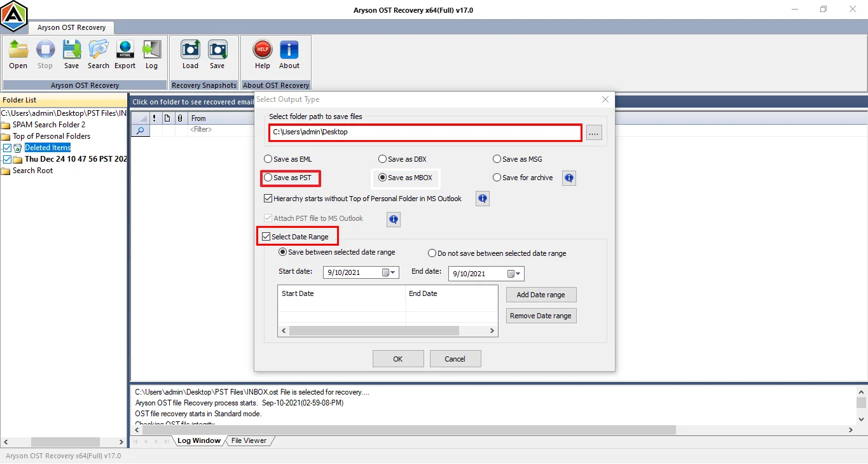Select Top of Personal Folders
The height and width of the screenshot is (464, 868).
[52, 136]
